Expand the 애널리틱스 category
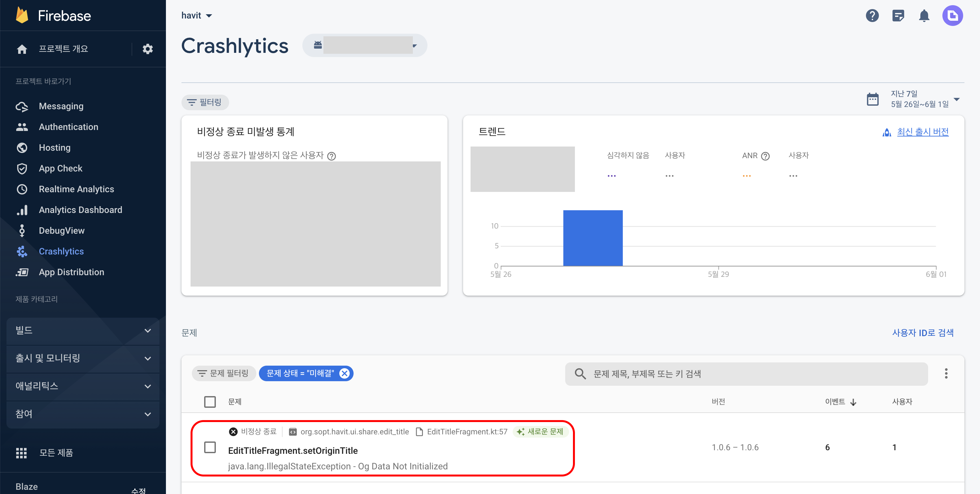This screenshot has width=980, height=494. tap(83, 386)
